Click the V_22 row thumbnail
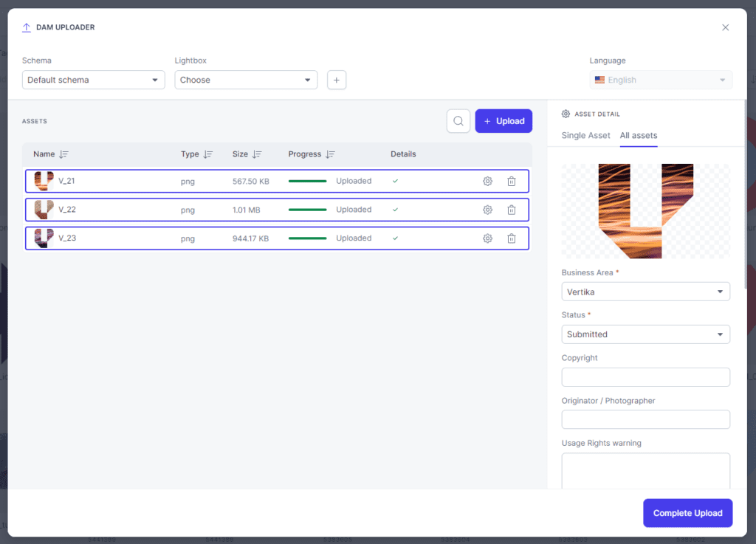Screen dimensions: 756x544 [x=44, y=210]
